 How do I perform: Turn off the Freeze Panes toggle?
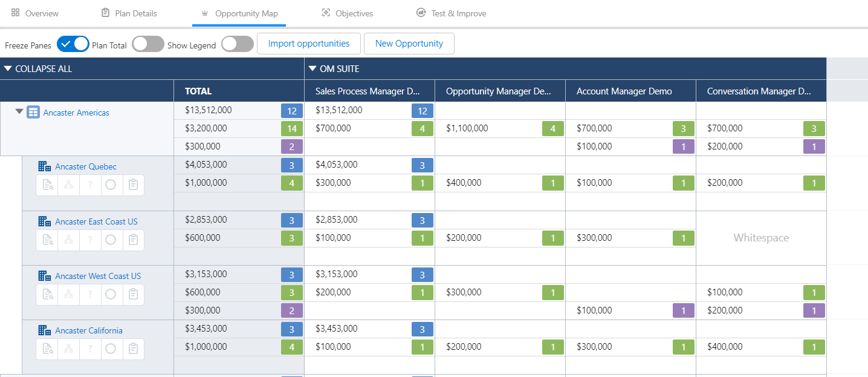pos(73,44)
